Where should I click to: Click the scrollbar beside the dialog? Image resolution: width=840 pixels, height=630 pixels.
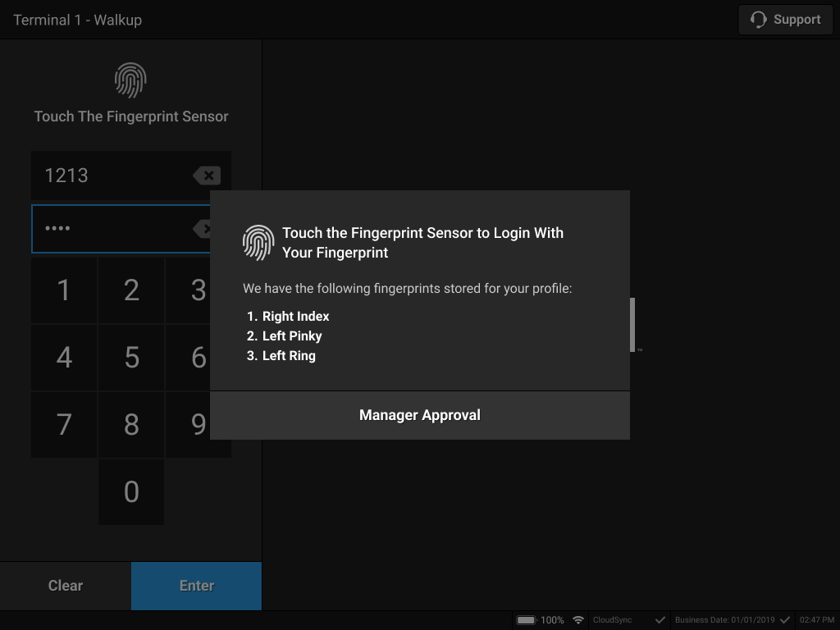[632, 323]
